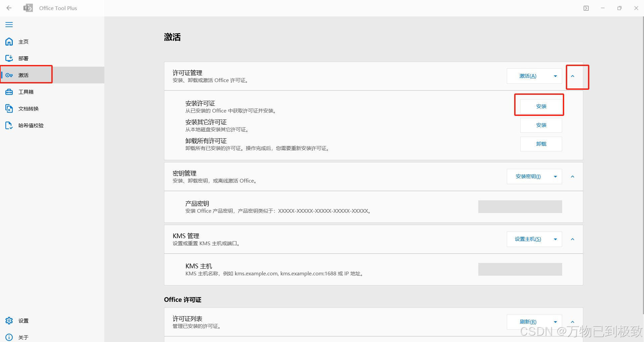Open 设置 at sidebar bottom
Image resolution: width=644 pixels, height=342 pixels.
(x=52, y=321)
